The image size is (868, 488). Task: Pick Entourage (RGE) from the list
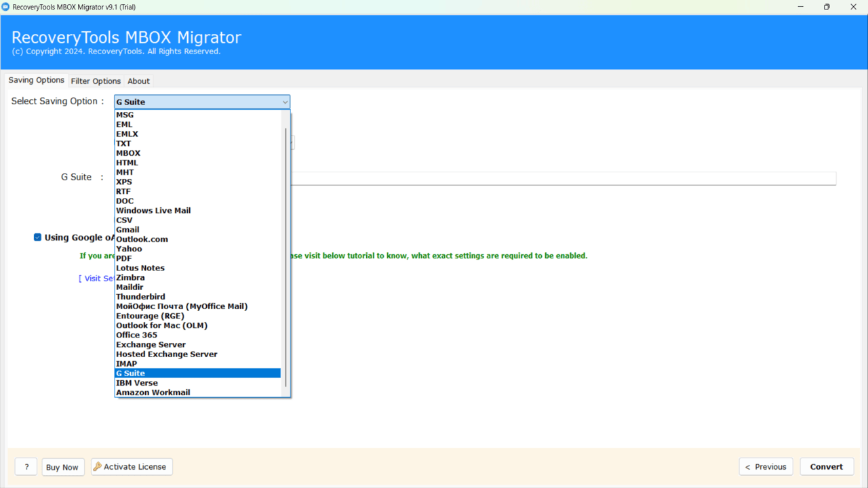(x=197, y=316)
